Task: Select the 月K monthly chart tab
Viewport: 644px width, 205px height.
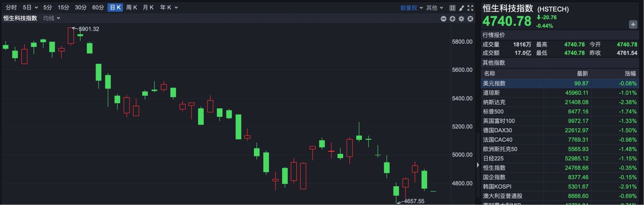Action: pos(148,7)
